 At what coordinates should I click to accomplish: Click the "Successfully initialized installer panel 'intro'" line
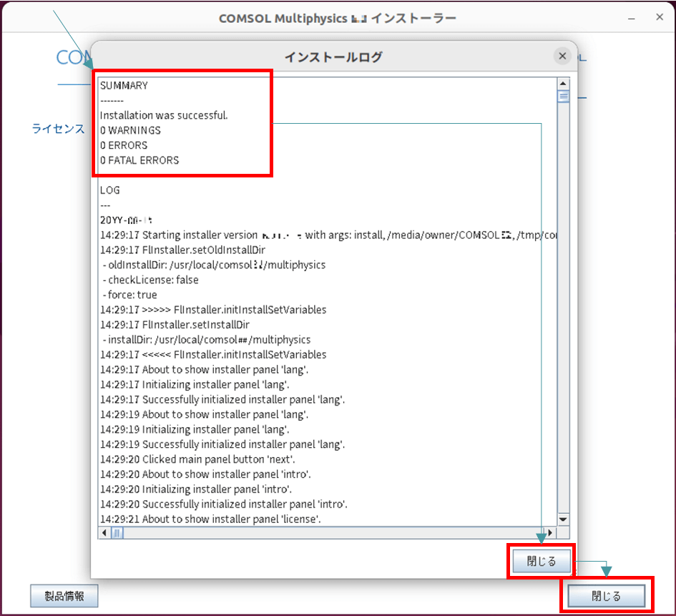click(224, 504)
